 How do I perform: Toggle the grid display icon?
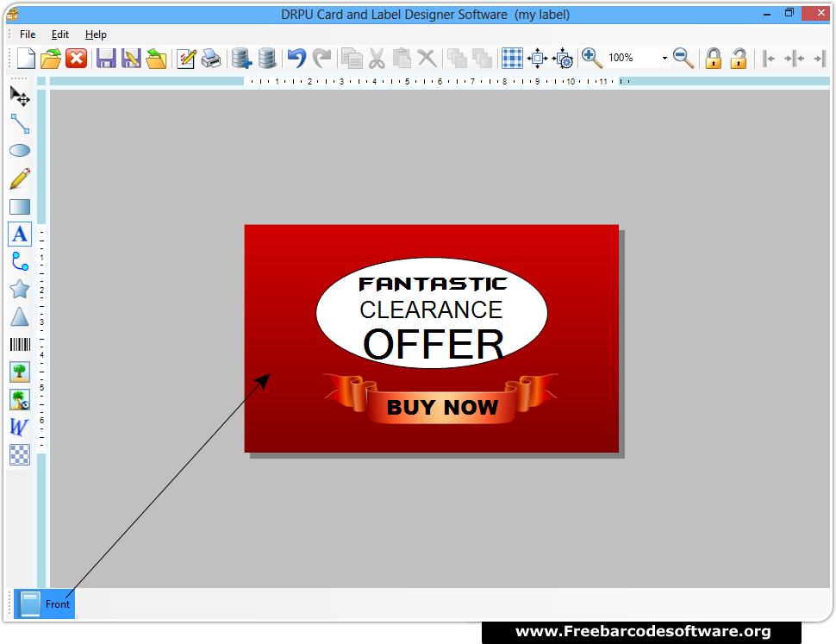[x=512, y=58]
